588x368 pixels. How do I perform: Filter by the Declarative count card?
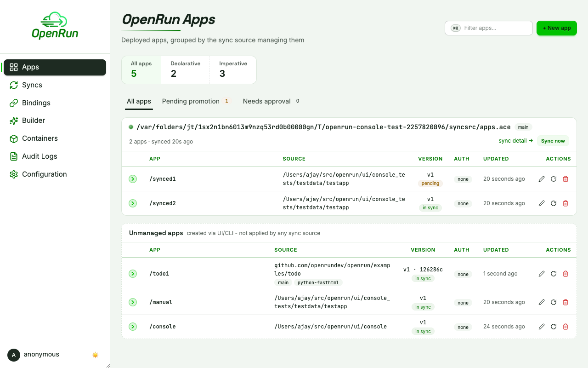[186, 70]
